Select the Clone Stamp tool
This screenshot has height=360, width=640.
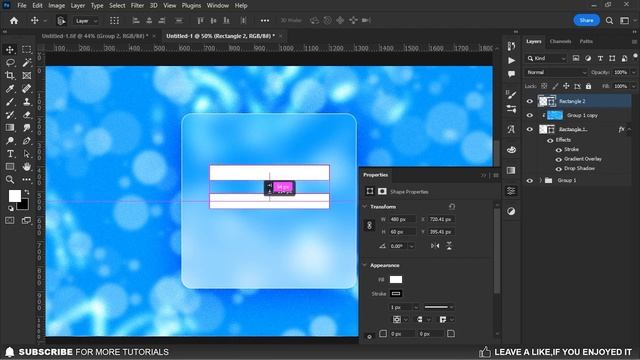(x=27, y=102)
